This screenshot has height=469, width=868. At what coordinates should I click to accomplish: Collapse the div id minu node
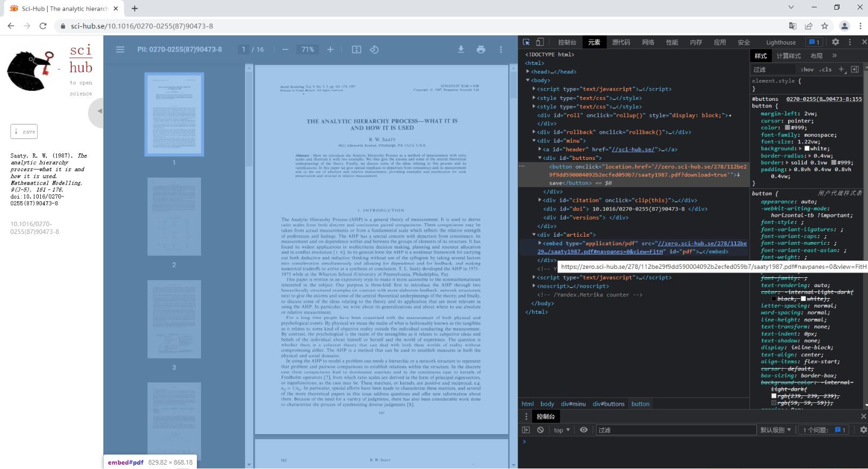(x=534, y=140)
